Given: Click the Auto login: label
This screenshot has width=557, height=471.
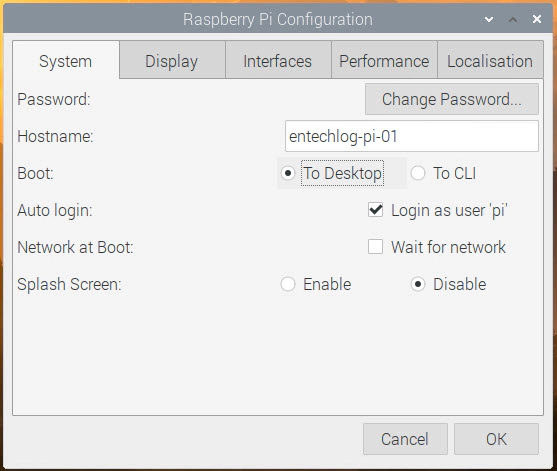Looking at the screenshot, I should point(55,210).
